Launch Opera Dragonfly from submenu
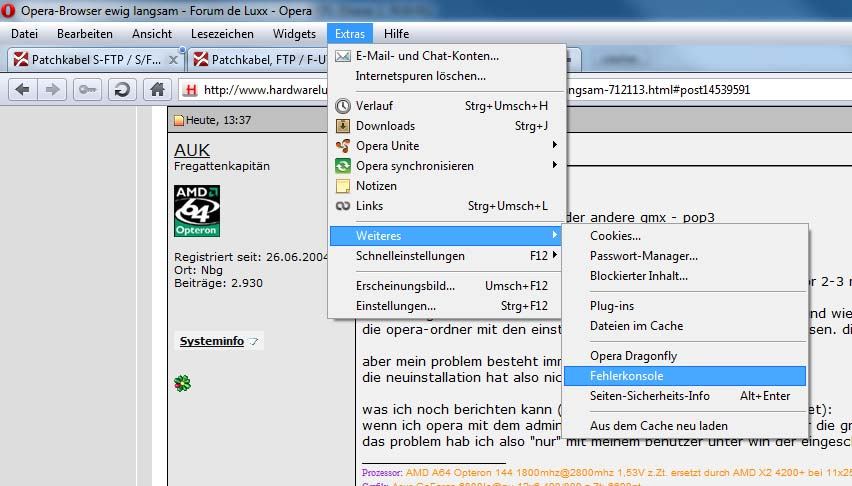Screen dimensions: 852x486 coord(685,356)
